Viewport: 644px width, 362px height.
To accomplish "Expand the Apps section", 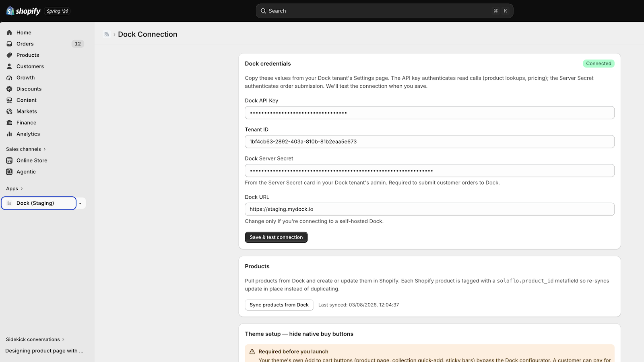I will [14, 189].
